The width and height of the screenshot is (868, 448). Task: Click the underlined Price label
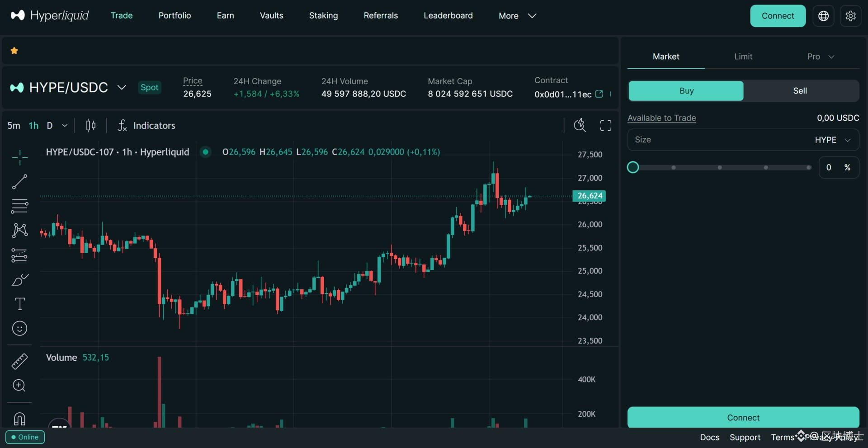click(193, 81)
